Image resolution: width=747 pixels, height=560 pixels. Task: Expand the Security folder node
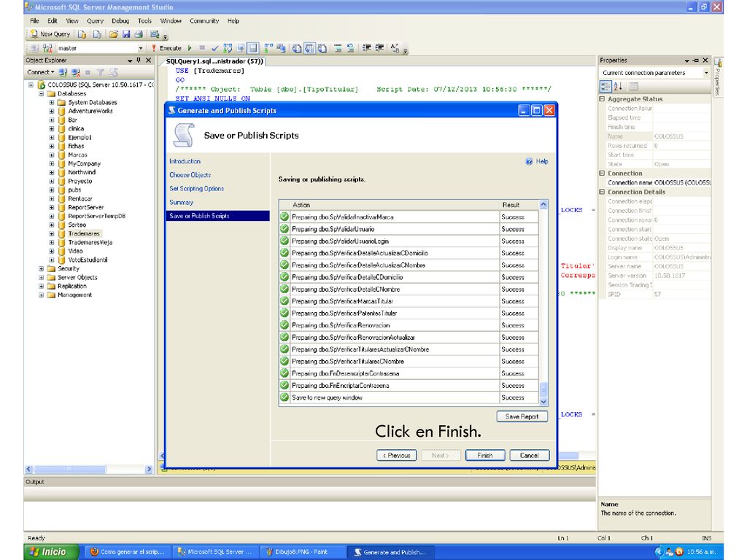[x=41, y=268]
